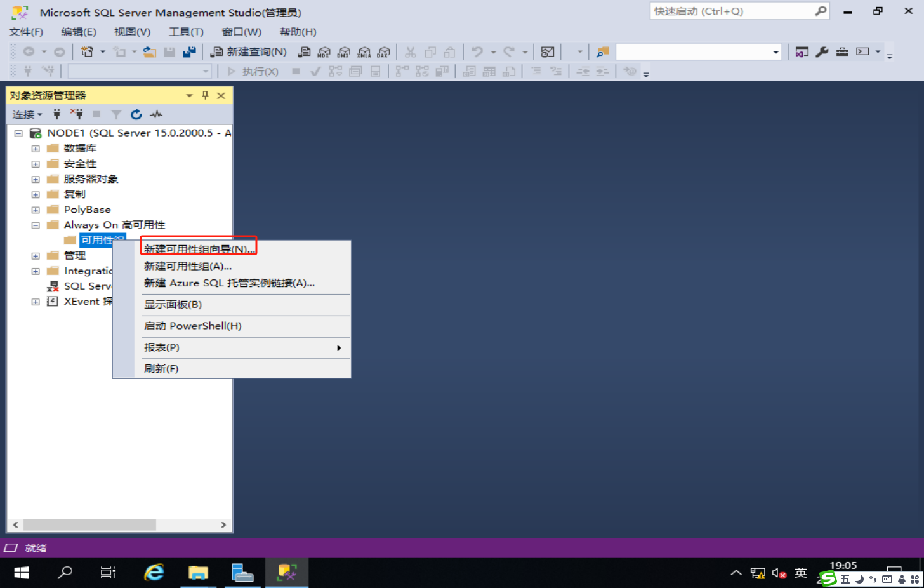The width and height of the screenshot is (924, 588).
Task: Open Activity Monitor pulse icon in Object Explorer
Action: coord(156,114)
